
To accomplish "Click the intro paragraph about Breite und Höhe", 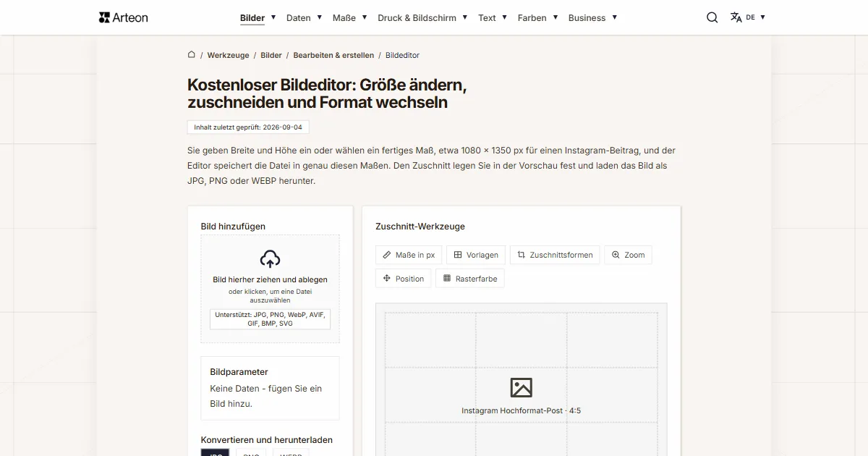I will 431,166.
